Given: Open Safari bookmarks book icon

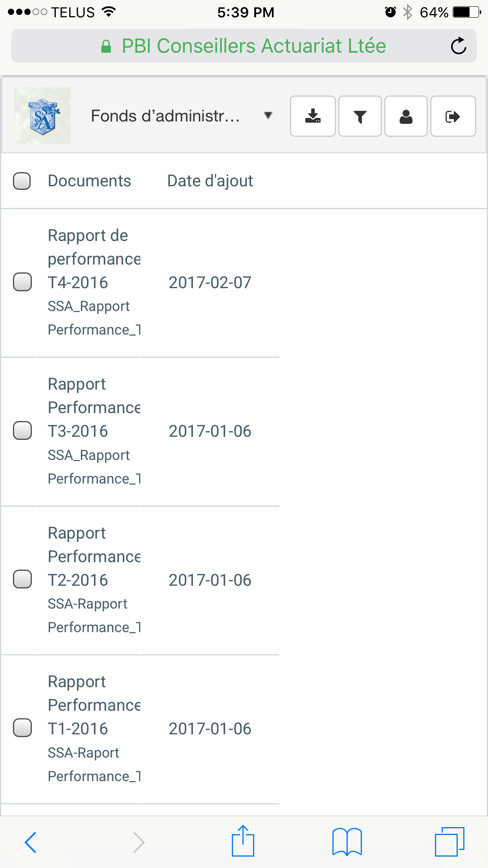Looking at the screenshot, I should [347, 842].
